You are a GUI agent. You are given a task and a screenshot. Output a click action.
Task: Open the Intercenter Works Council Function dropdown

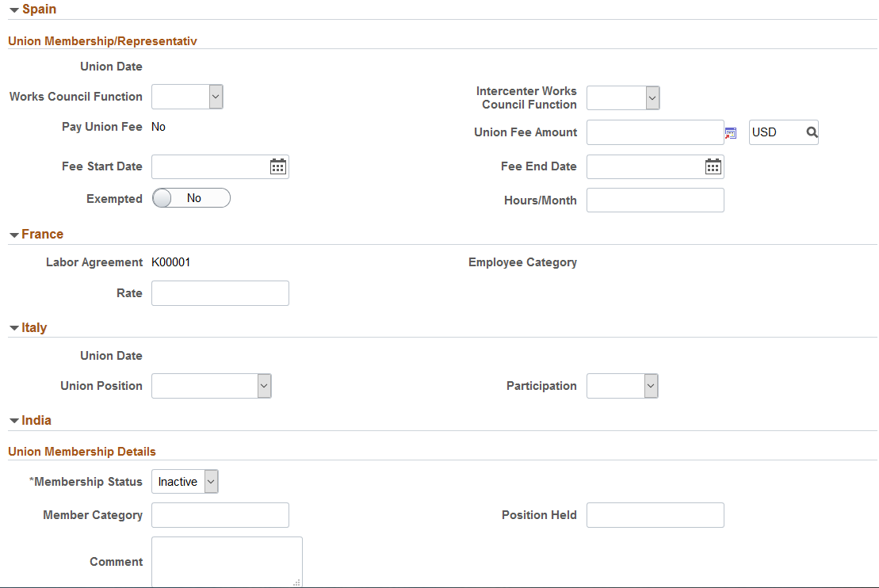623,98
